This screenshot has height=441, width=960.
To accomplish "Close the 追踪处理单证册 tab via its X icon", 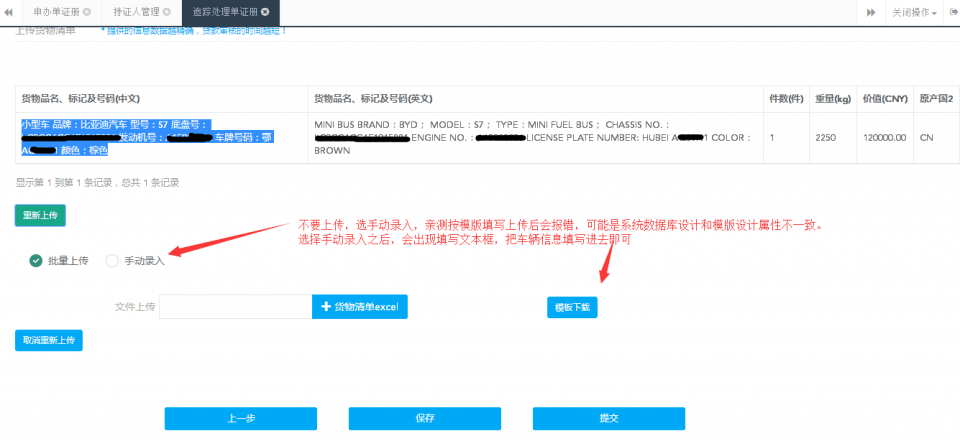I will [x=265, y=12].
